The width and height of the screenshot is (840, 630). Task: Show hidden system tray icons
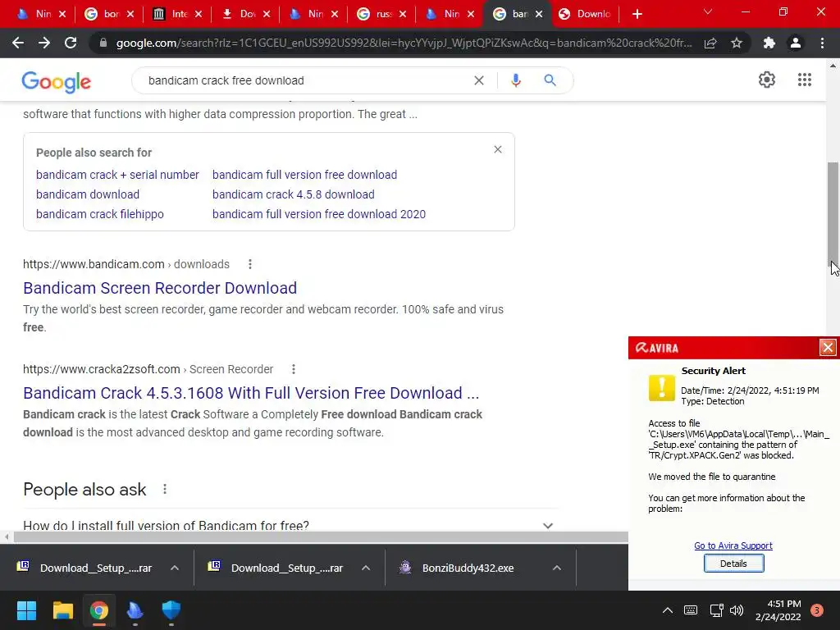coord(668,610)
